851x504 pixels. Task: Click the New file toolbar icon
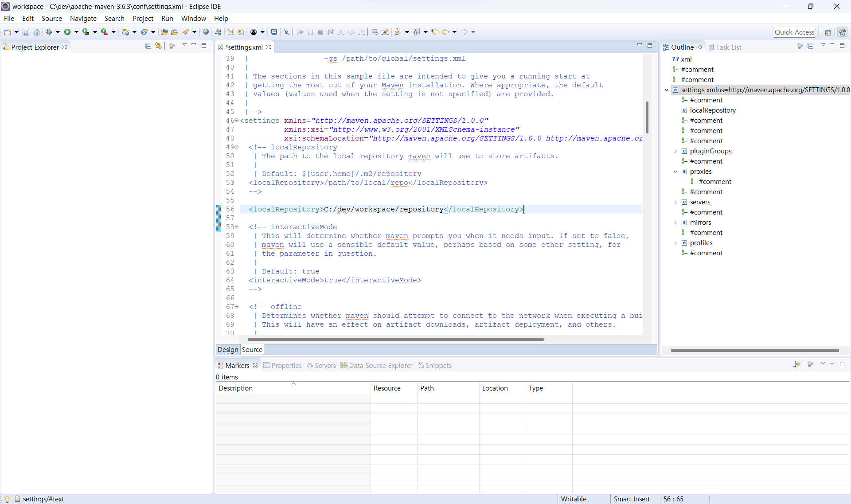pyautogui.click(x=8, y=32)
